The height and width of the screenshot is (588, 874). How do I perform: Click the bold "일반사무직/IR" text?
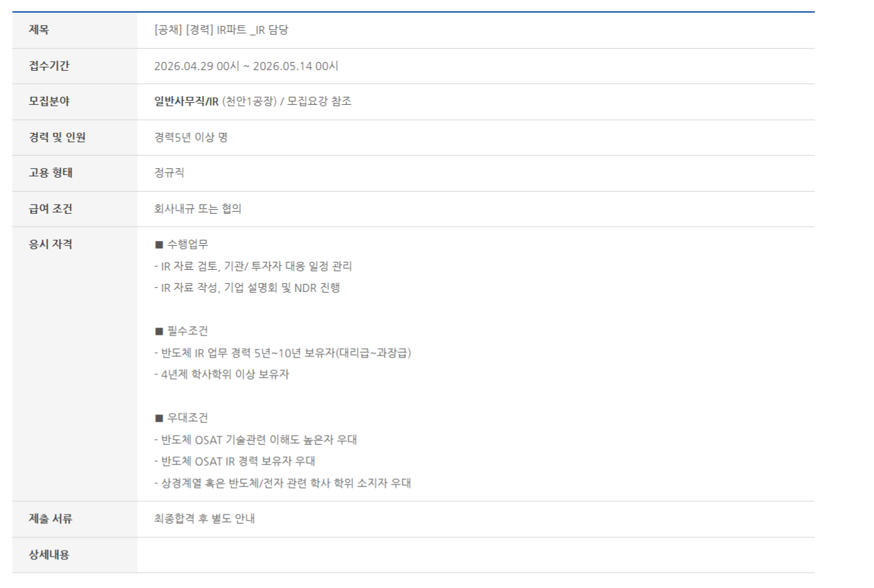click(x=186, y=102)
